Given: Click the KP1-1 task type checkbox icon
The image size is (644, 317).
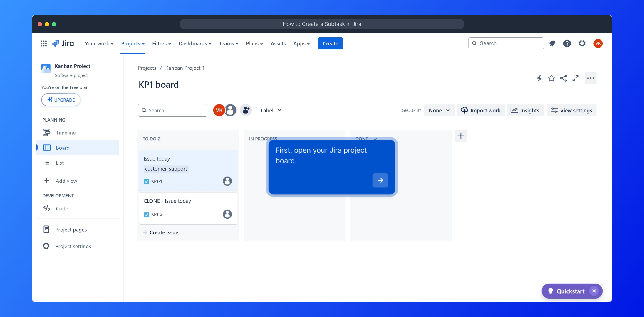Looking at the screenshot, I should click(x=147, y=181).
